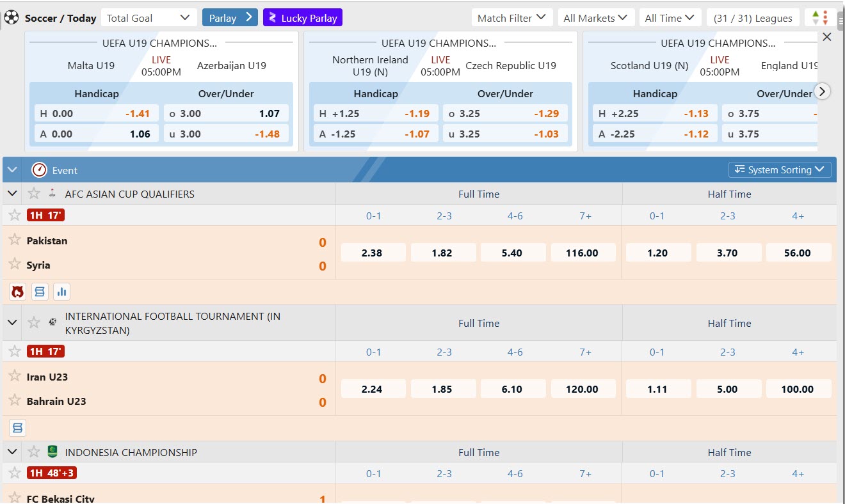Click the soccer ball icon beside Soccer / Today

(x=12, y=18)
